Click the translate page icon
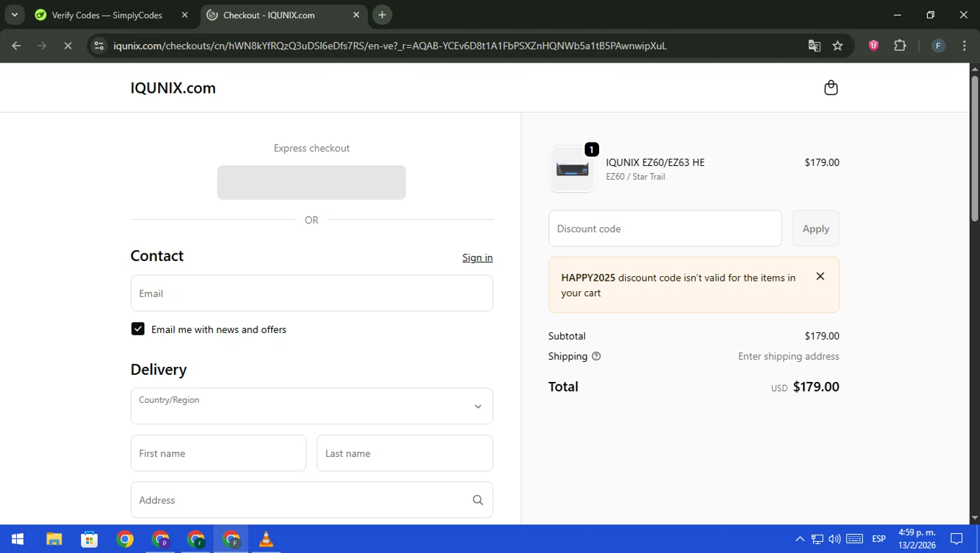The image size is (980, 553). click(x=814, y=46)
